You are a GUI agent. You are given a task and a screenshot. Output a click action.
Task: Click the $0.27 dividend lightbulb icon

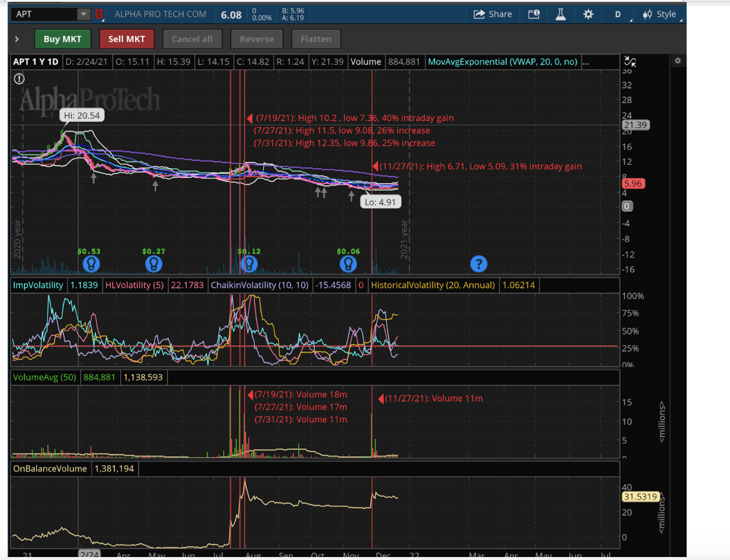tap(154, 264)
